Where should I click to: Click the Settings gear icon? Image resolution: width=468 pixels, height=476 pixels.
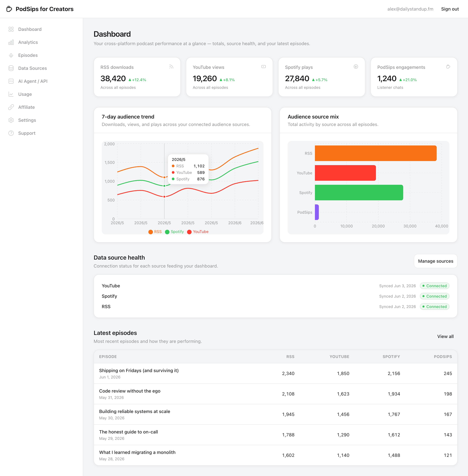[11, 120]
